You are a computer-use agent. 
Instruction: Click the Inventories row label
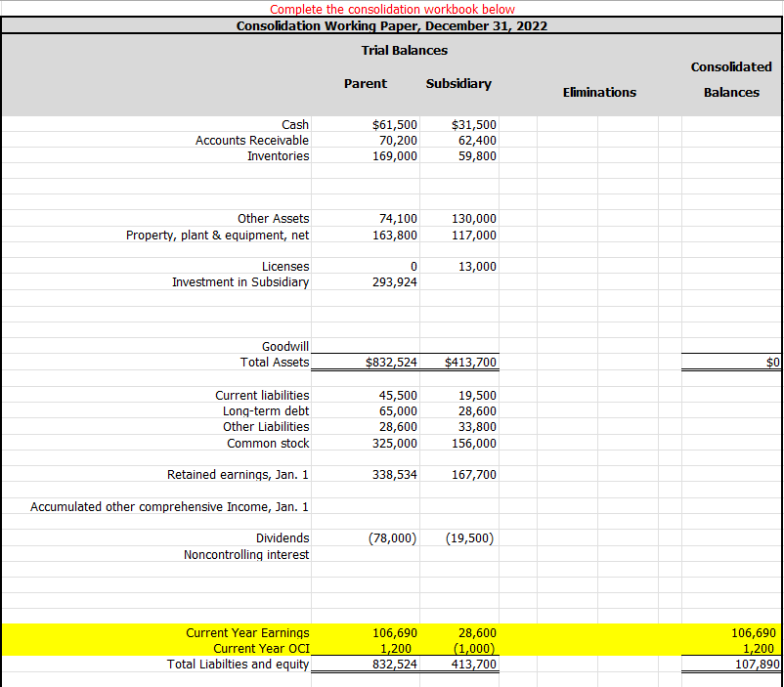click(x=278, y=156)
